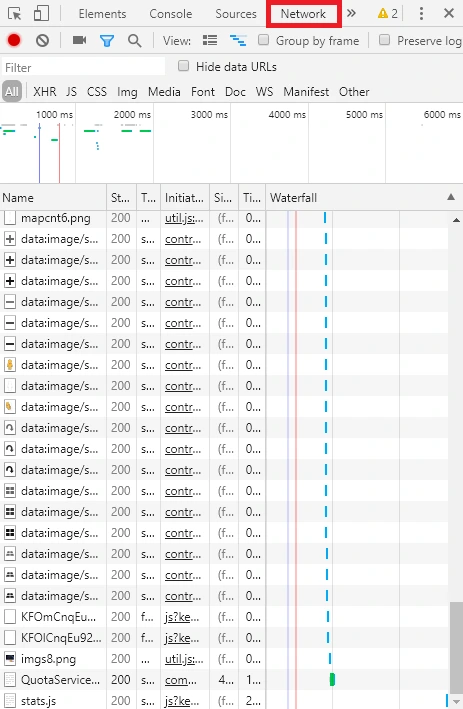Stop recording with the red record button
The image size is (463, 709).
coord(14,41)
